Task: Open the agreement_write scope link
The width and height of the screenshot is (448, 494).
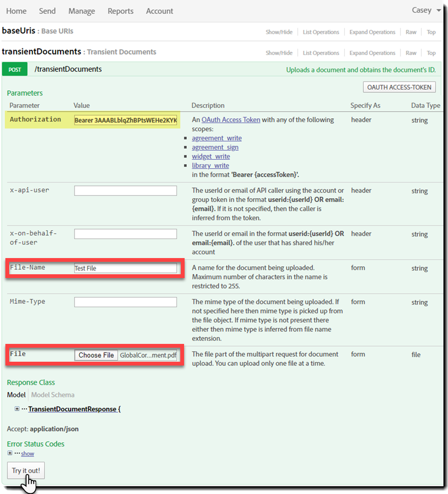Action: 216,138
